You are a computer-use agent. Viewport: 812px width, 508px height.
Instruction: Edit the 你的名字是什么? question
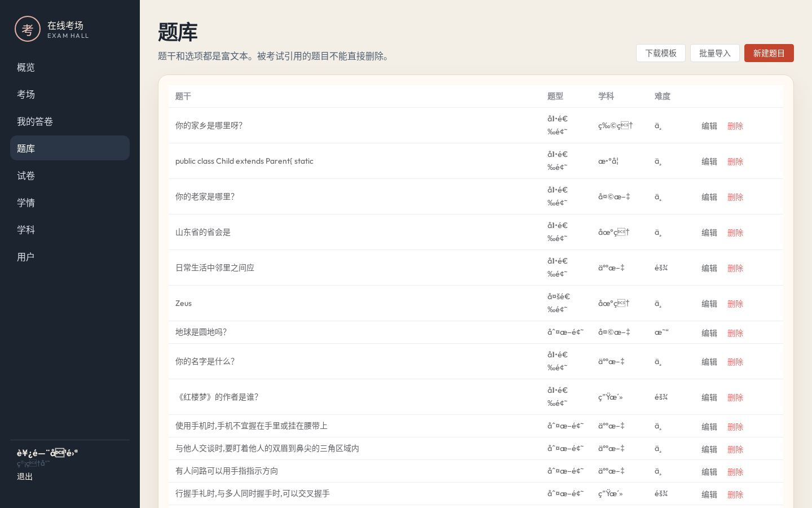click(709, 362)
